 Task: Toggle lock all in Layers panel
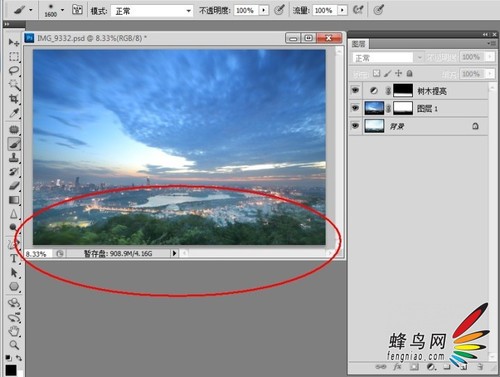pyautogui.click(x=410, y=73)
